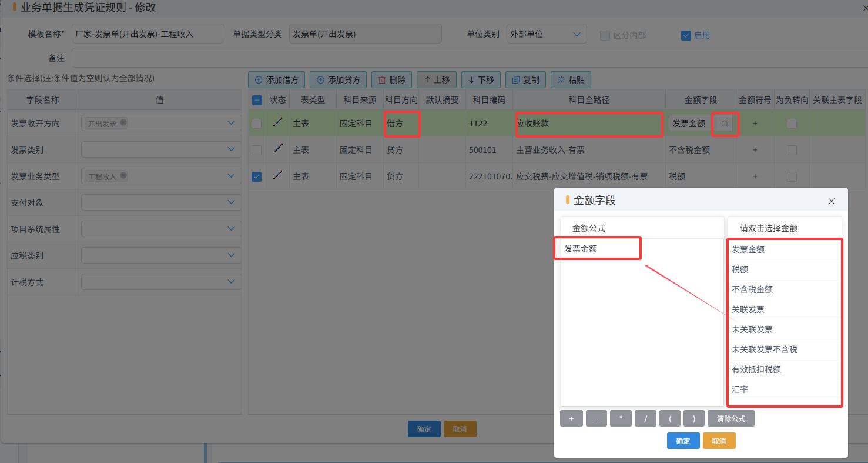This screenshot has width=868, height=463.
Task: Click the 粘贴 toolbar button
Action: [571, 80]
